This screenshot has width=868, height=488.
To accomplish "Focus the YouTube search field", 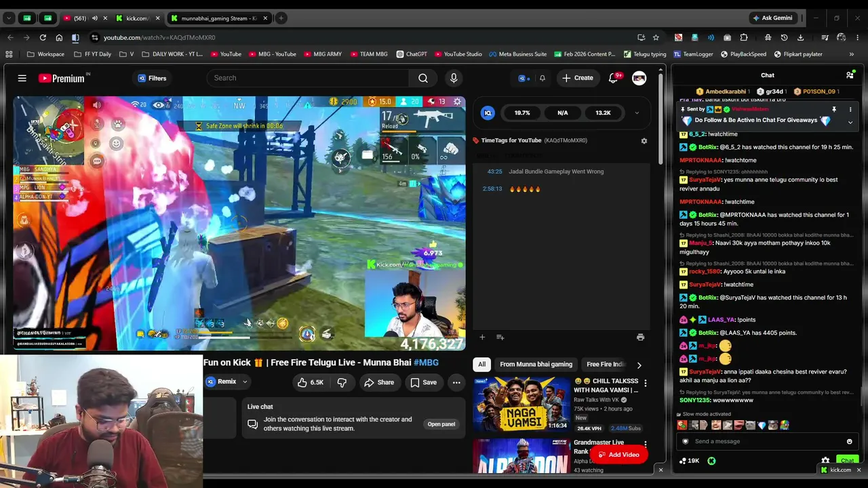I will click(308, 78).
